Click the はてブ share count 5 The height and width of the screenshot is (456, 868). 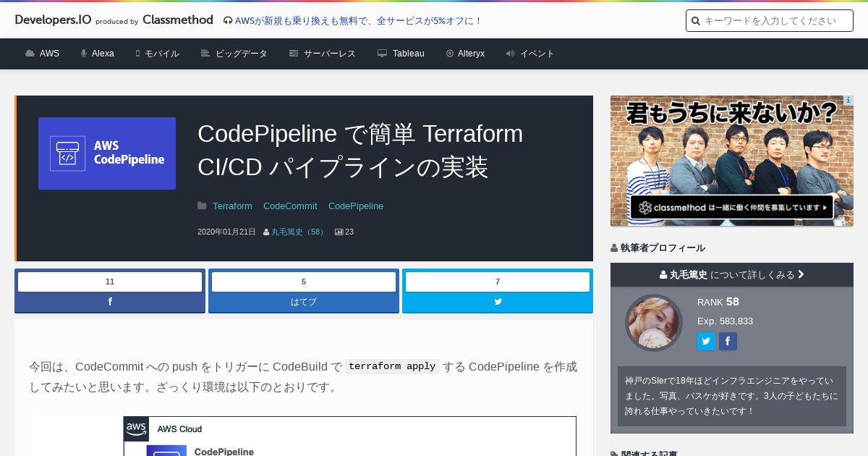[x=304, y=282]
